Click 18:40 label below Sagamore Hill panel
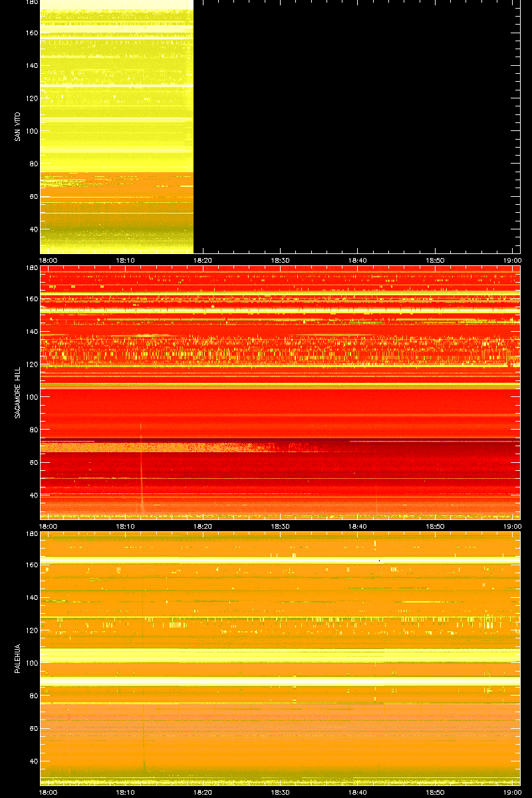Viewport: 532px width, 798px height. [358, 526]
